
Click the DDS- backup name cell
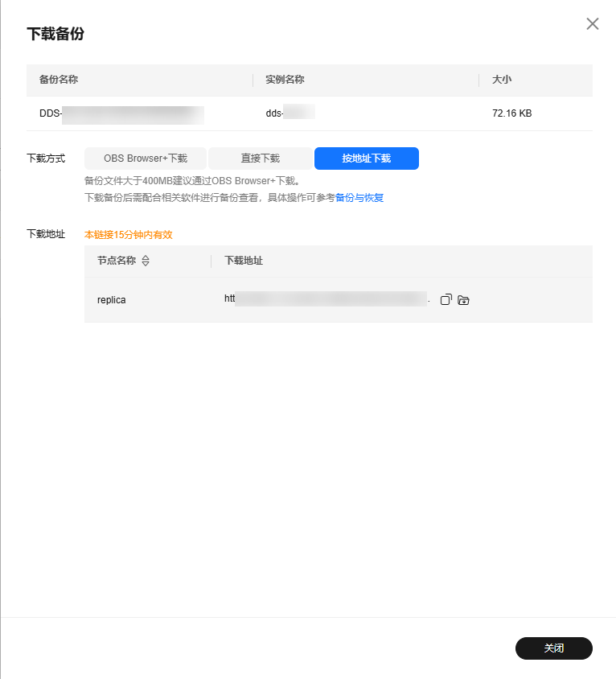pos(121,113)
